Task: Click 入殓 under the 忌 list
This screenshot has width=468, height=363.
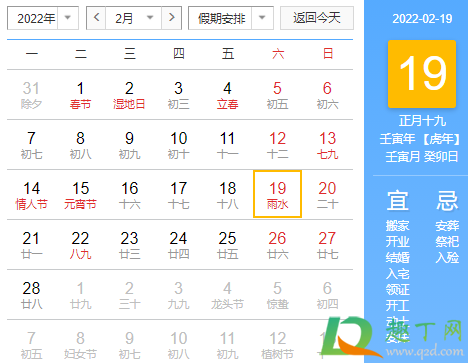Action: tap(447, 258)
